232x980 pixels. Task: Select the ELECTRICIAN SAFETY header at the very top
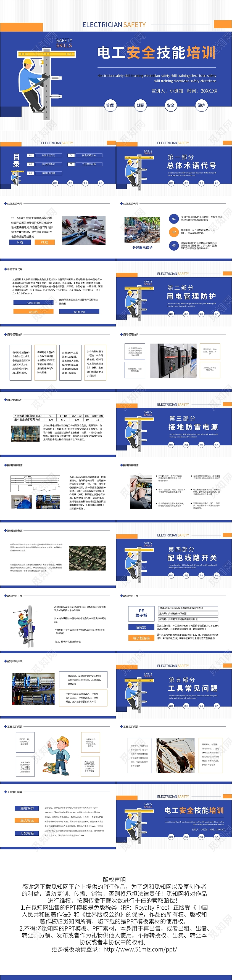(114, 25)
